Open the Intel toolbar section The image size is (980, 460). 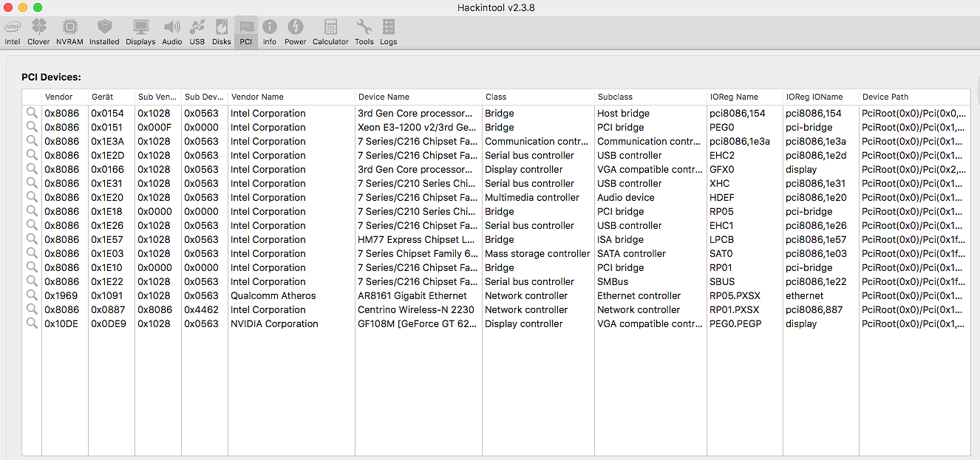[13, 33]
